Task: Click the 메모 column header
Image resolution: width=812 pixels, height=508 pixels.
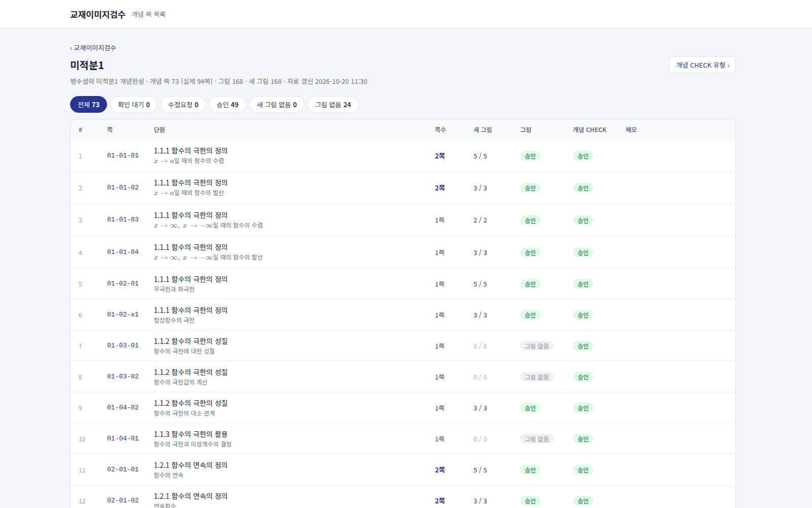Action: (631, 130)
